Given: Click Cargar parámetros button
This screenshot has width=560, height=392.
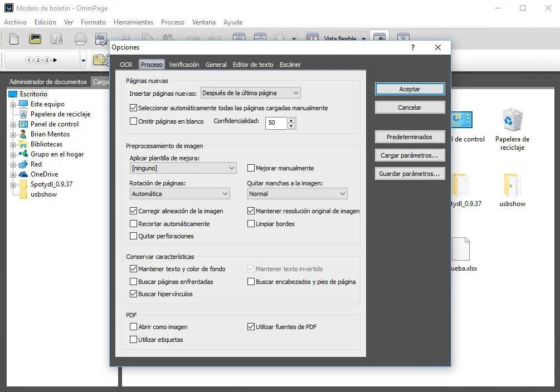Looking at the screenshot, I should 410,155.
